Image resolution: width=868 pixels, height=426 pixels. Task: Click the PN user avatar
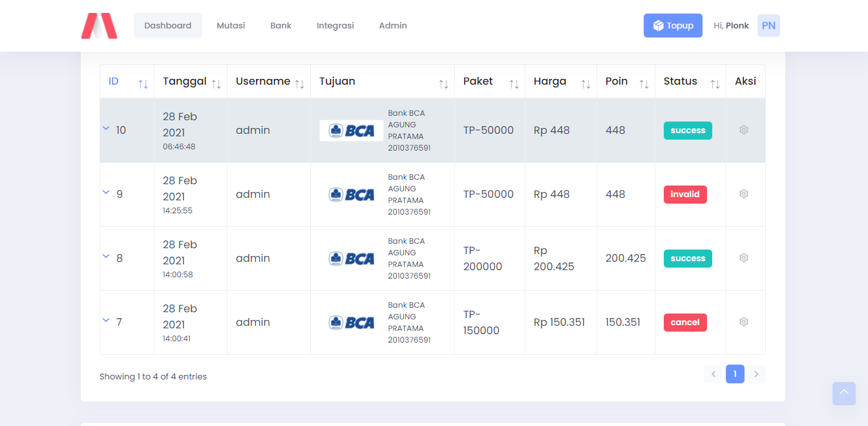tap(768, 26)
